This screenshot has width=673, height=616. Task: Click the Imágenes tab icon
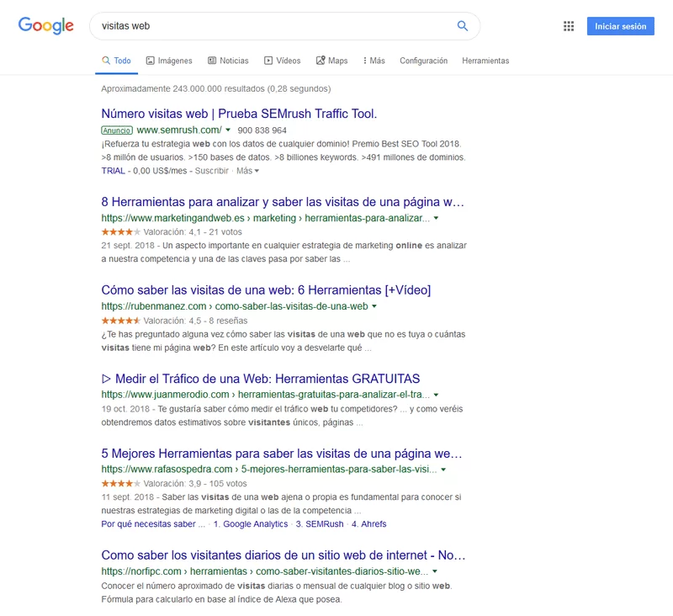(x=151, y=61)
